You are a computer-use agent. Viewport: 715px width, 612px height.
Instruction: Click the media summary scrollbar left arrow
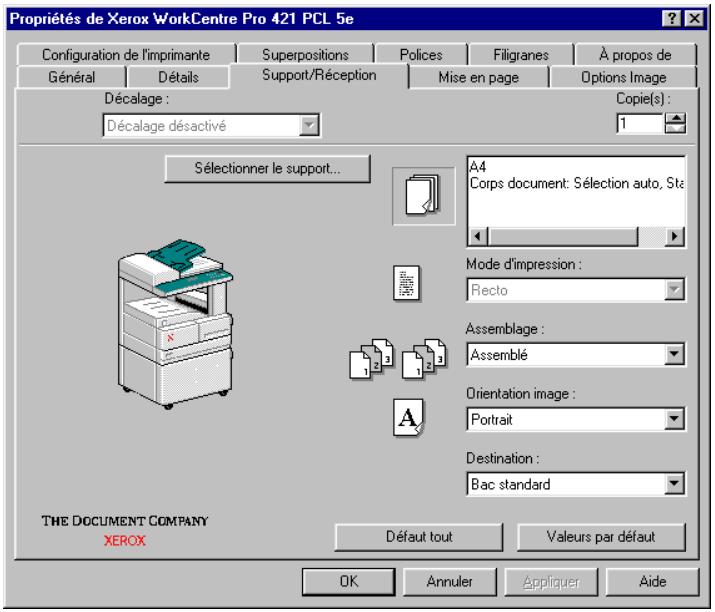478,236
